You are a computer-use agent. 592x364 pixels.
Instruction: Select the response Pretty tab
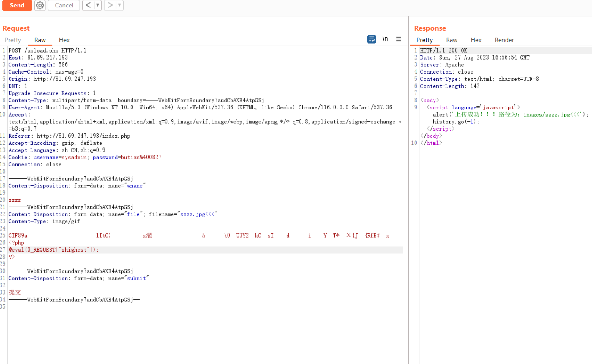(424, 40)
